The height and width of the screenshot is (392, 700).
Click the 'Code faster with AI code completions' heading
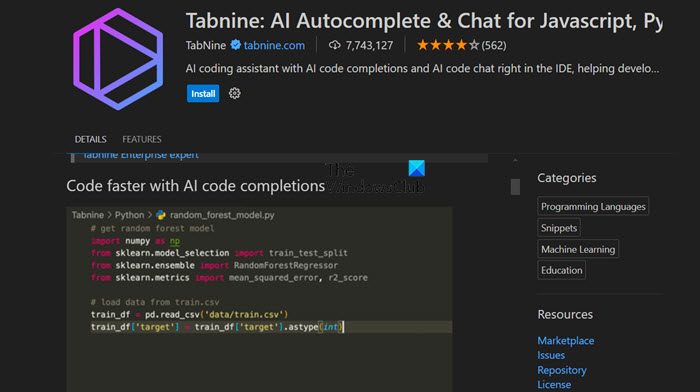(x=196, y=186)
